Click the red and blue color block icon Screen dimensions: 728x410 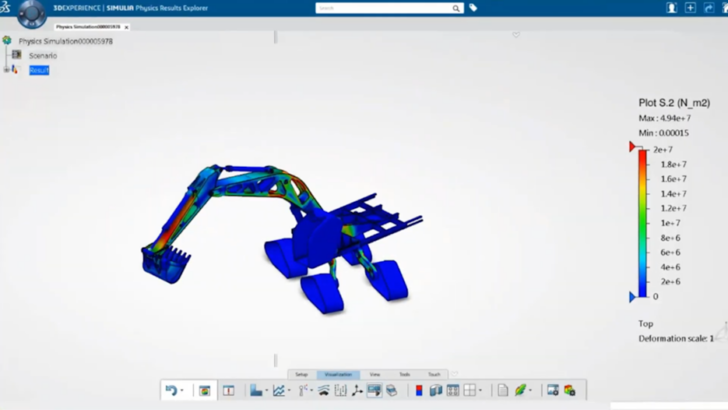click(419, 390)
